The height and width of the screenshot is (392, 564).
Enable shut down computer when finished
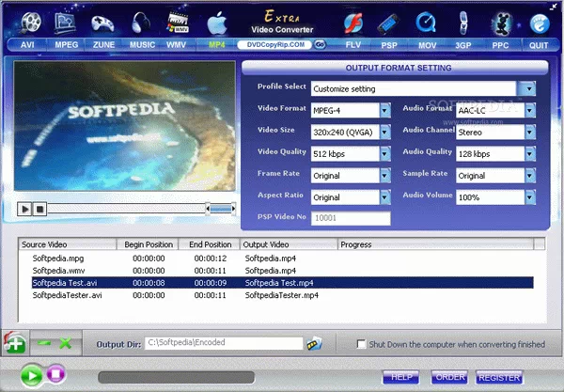(x=364, y=344)
